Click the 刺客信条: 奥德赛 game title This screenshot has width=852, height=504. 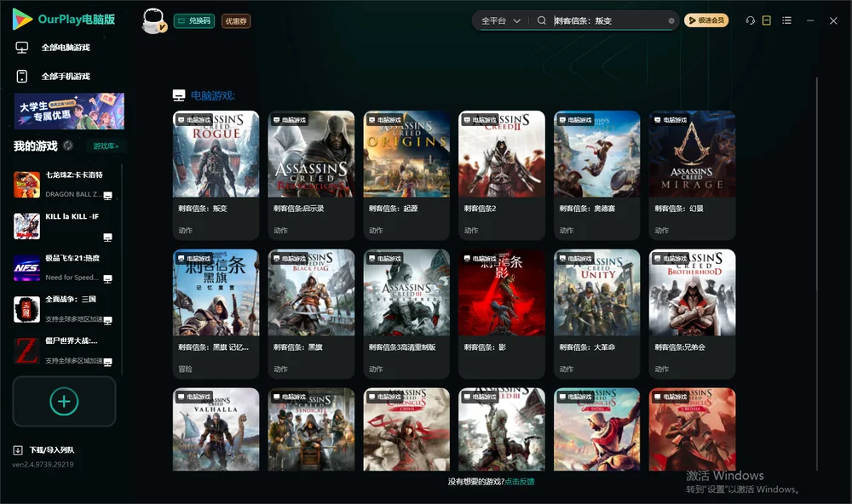(x=587, y=209)
